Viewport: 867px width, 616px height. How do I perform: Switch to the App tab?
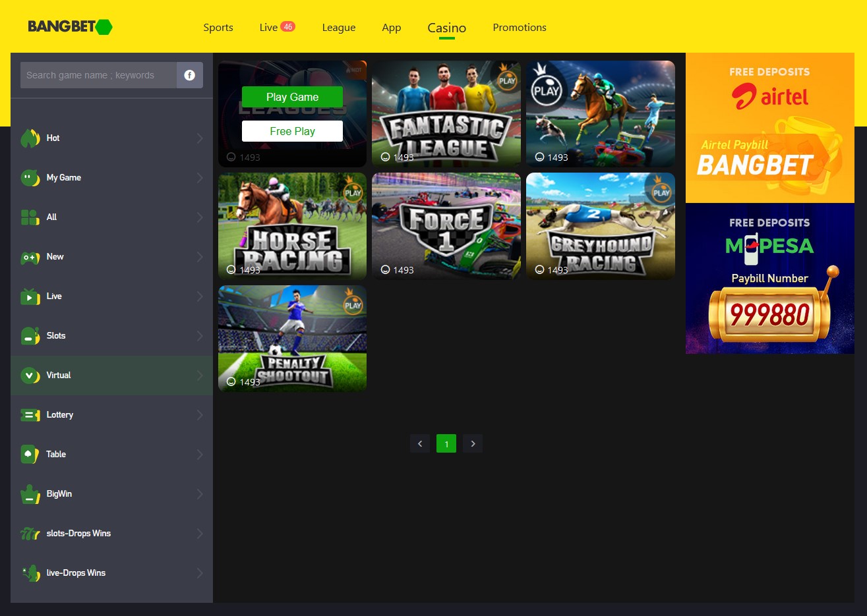pyautogui.click(x=392, y=28)
